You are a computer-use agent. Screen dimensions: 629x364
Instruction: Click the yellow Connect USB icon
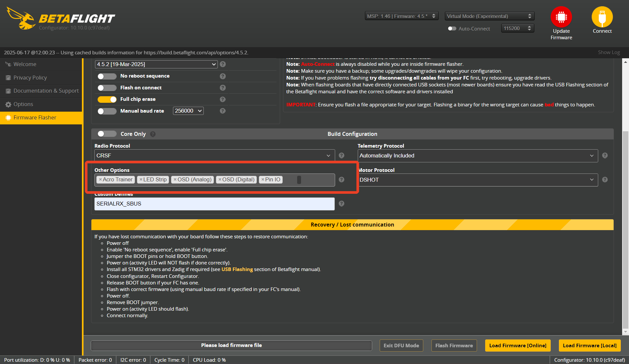pos(602,17)
